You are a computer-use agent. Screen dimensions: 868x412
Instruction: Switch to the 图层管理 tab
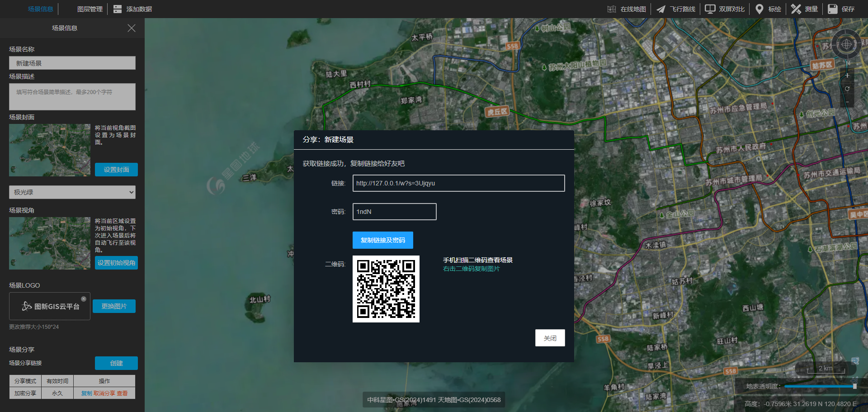tap(90, 9)
